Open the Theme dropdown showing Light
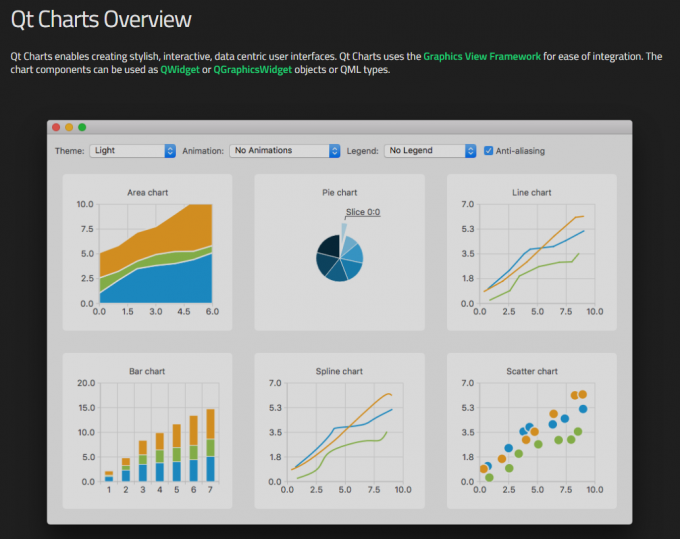The width and height of the screenshot is (680, 539). (x=132, y=151)
